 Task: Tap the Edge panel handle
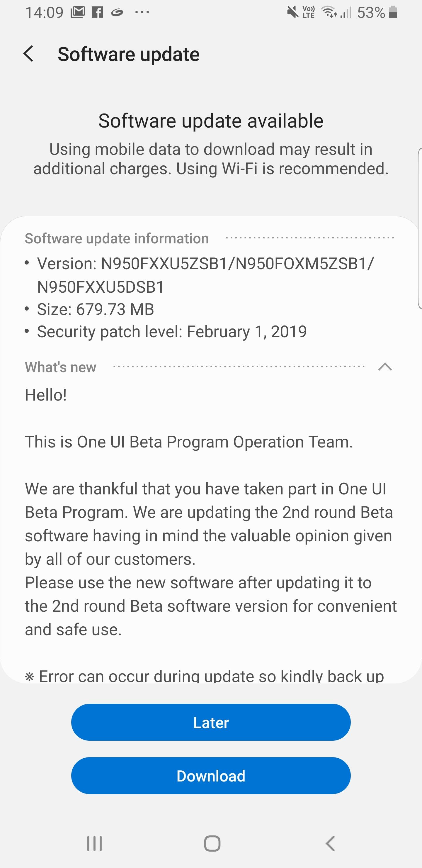(x=420, y=228)
